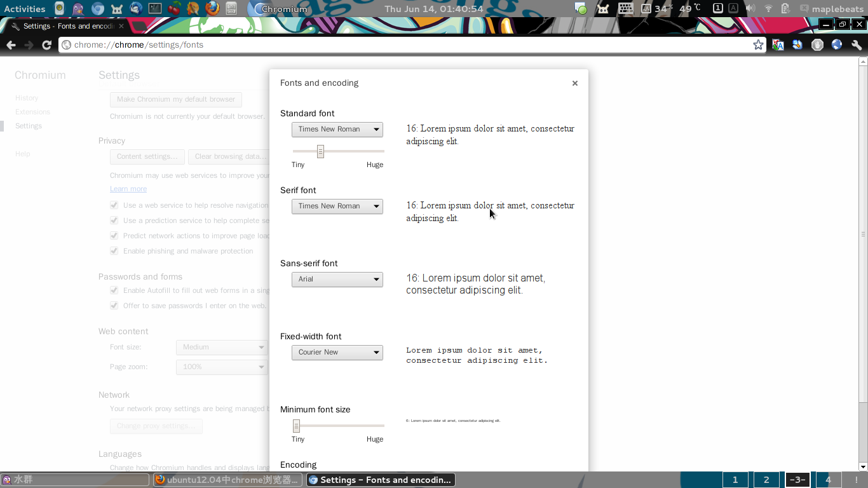This screenshot has width=868, height=488.
Task: Select Extensions in the Chromium sidebar
Action: point(32,112)
